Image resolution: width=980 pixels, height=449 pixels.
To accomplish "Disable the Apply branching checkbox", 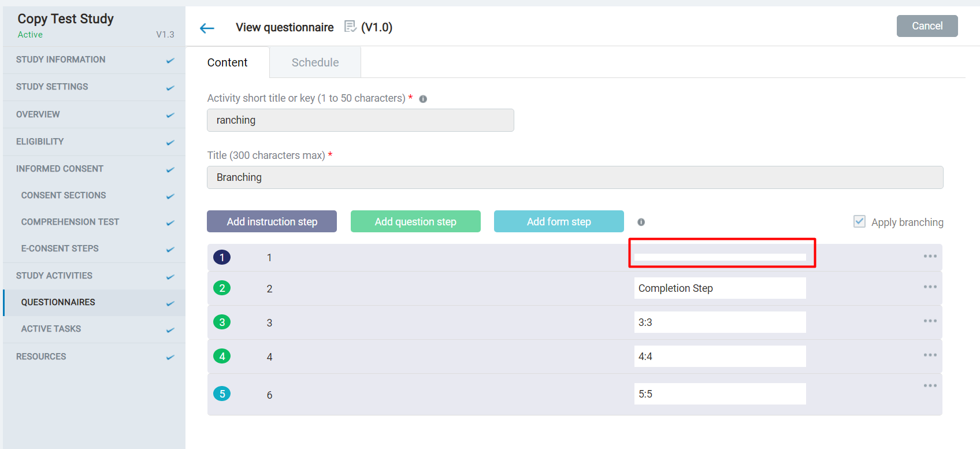I will 859,221.
